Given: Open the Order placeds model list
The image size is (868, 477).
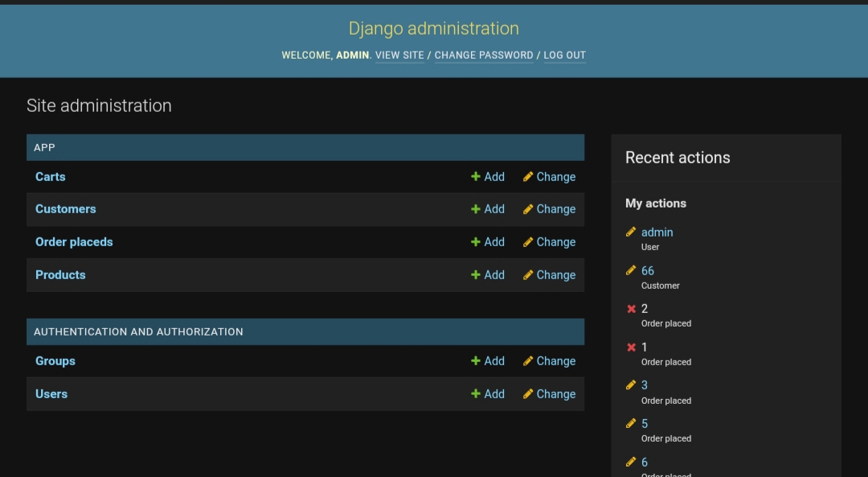Looking at the screenshot, I should (74, 242).
